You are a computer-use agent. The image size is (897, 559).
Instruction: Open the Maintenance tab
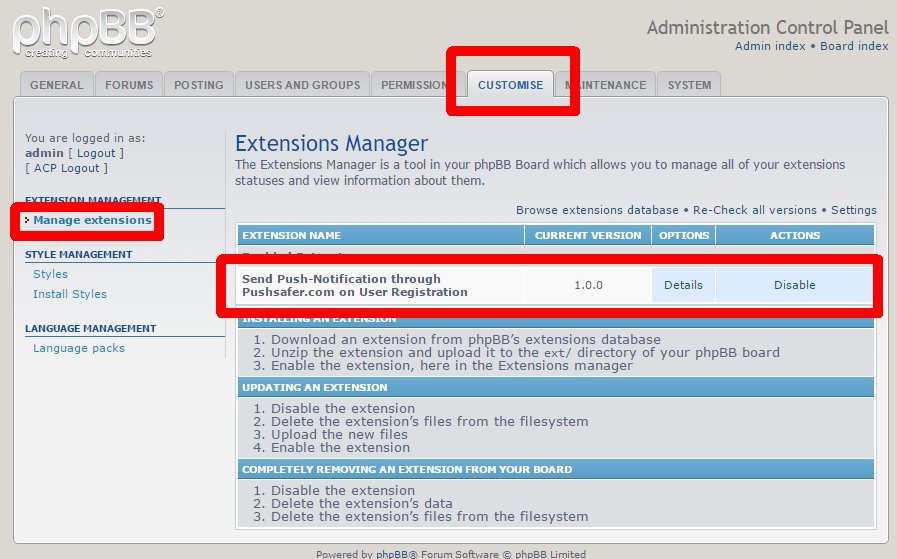click(x=605, y=85)
